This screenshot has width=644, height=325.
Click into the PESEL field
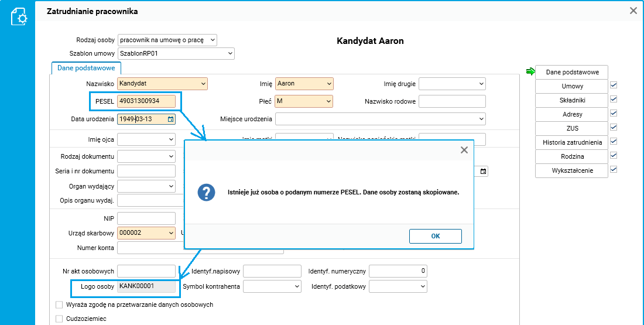click(x=146, y=101)
